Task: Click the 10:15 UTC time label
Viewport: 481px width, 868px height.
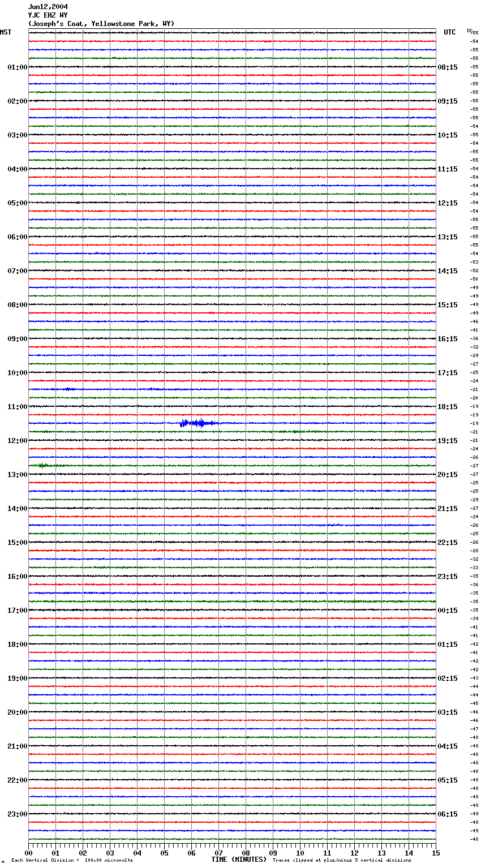Action: pyautogui.click(x=448, y=135)
